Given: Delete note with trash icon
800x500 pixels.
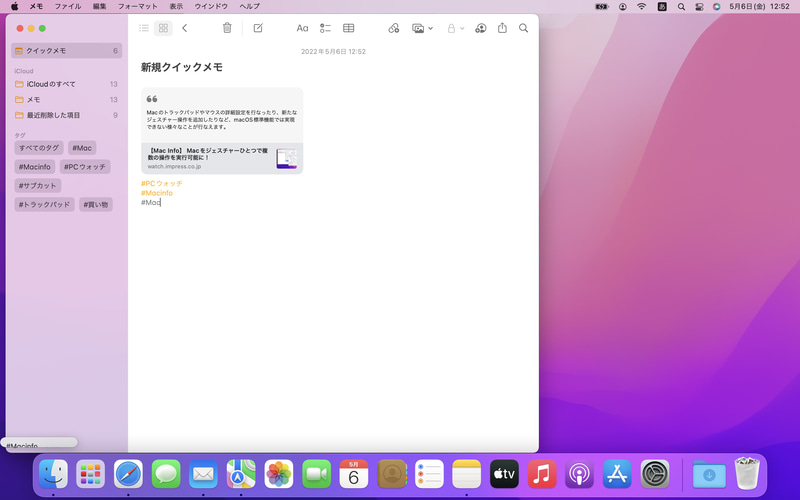Looking at the screenshot, I should pos(227,28).
